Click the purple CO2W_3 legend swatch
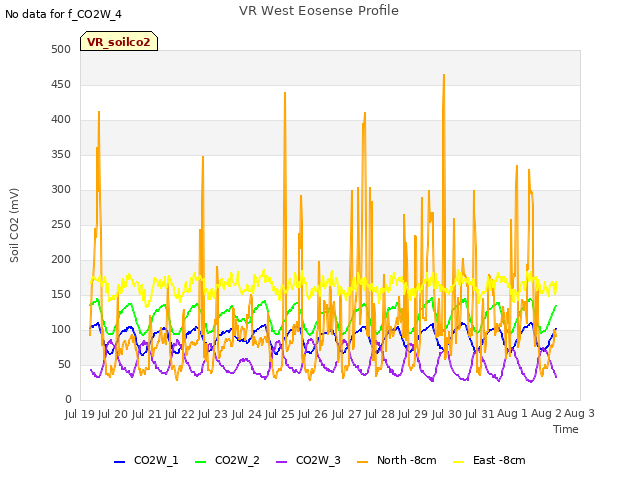Viewport: 640px width, 480px height. click(x=282, y=462)
